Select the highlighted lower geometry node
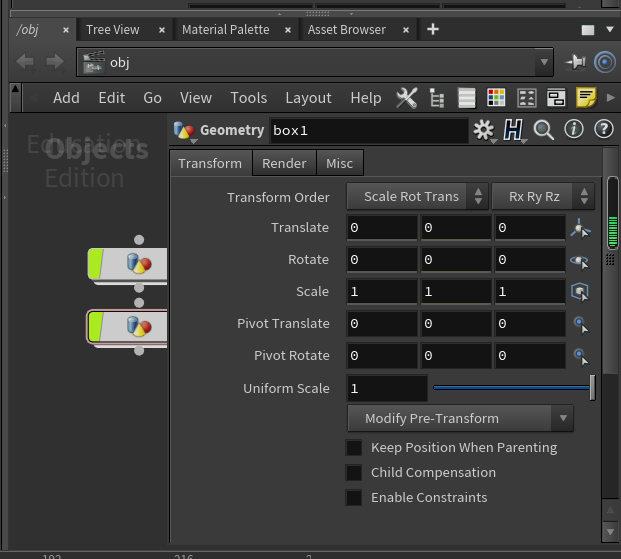 coord(128,327)
